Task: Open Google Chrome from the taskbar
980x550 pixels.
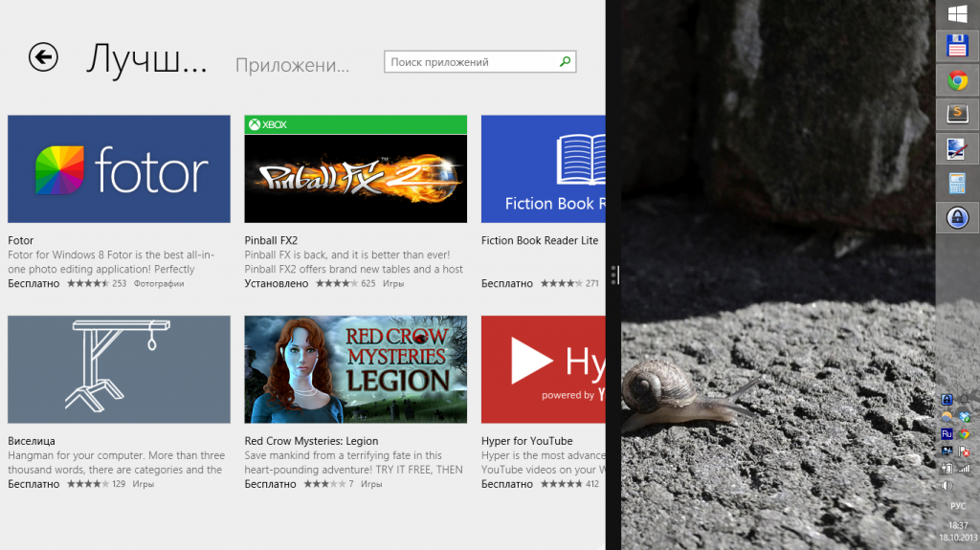Action: point(957,80)
